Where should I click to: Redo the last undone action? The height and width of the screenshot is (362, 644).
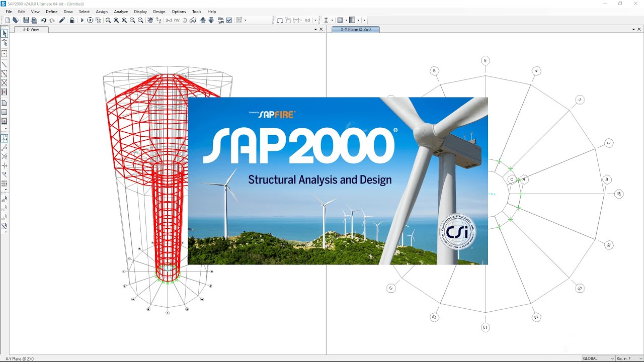(x=52, y=20)
